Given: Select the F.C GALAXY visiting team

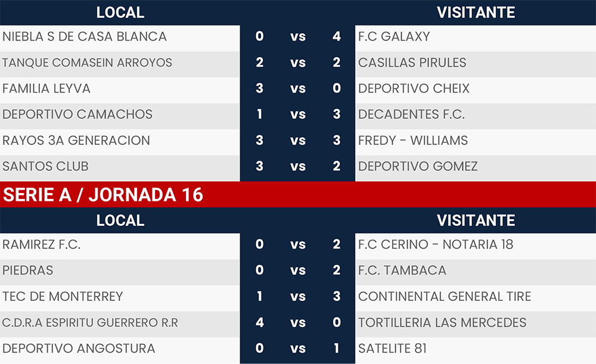Looking at the screenshot, I should [x=394, y=37].
